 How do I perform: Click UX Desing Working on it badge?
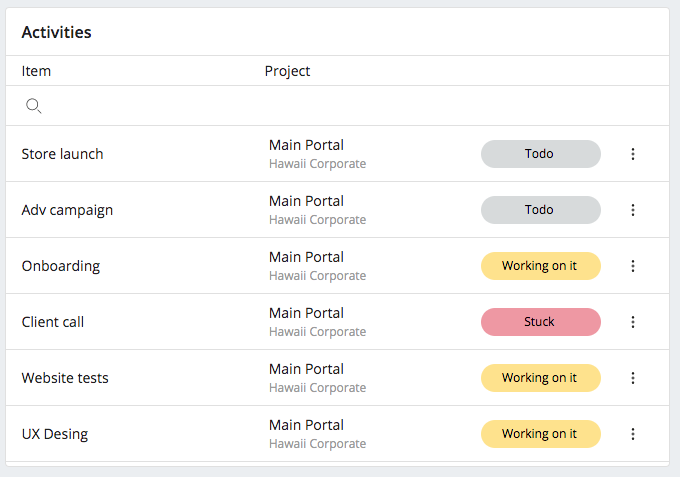[540, 434]
